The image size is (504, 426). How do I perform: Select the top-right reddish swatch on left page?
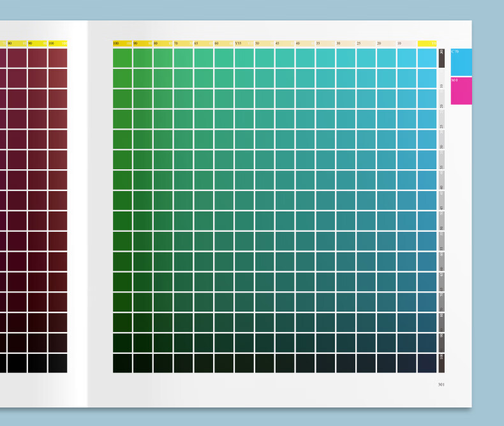(x=57, y=57)
